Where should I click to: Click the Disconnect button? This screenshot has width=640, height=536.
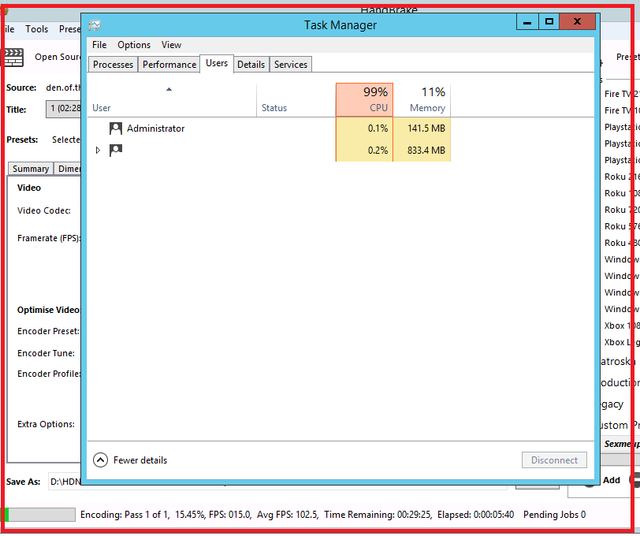click(554, 460)
